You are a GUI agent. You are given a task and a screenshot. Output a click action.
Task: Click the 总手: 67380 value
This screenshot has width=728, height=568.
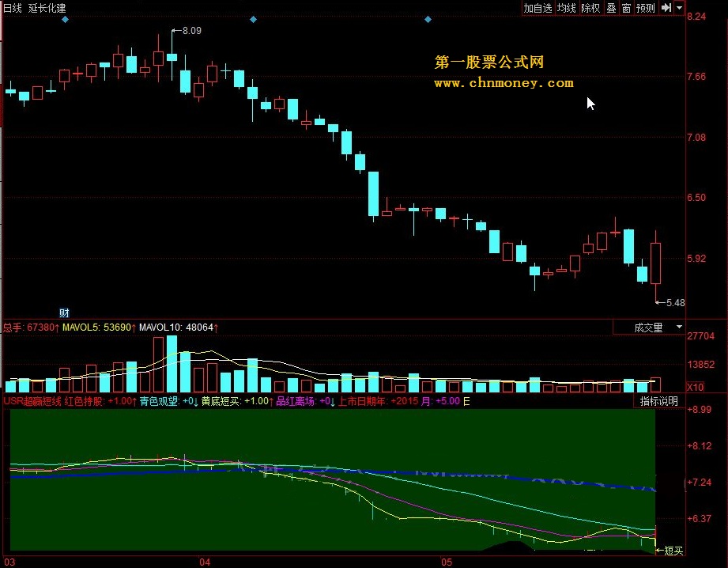(x=31, y=328)
